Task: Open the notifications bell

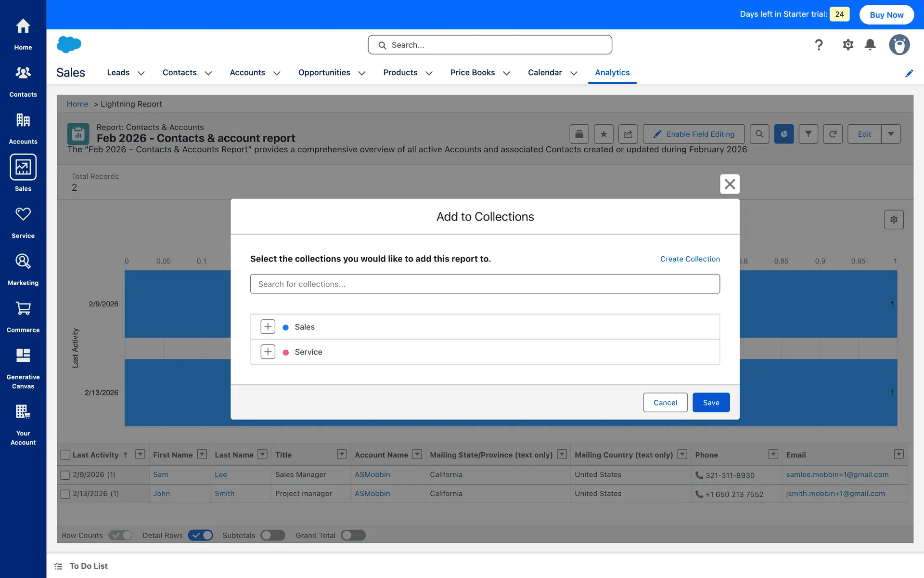Action: (x=870, y=45)
